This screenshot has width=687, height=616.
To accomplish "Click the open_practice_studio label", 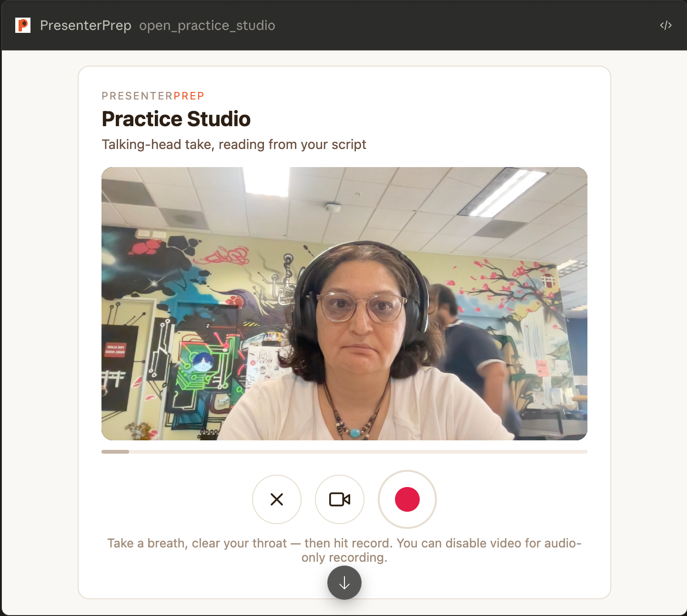I will click(x=207, y=25).
